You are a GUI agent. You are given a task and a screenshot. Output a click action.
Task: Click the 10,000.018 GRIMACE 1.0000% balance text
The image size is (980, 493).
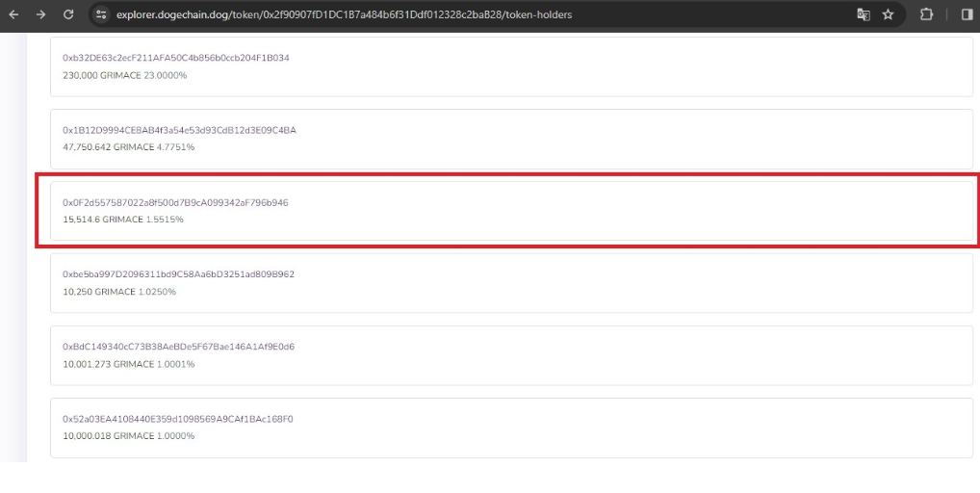128,436
